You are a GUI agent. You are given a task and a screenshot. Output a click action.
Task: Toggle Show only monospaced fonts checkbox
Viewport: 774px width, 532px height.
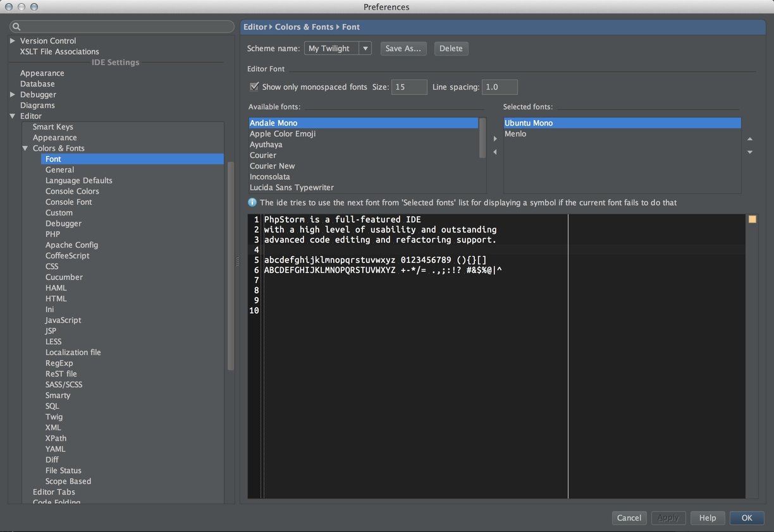(x=254, y=87)
